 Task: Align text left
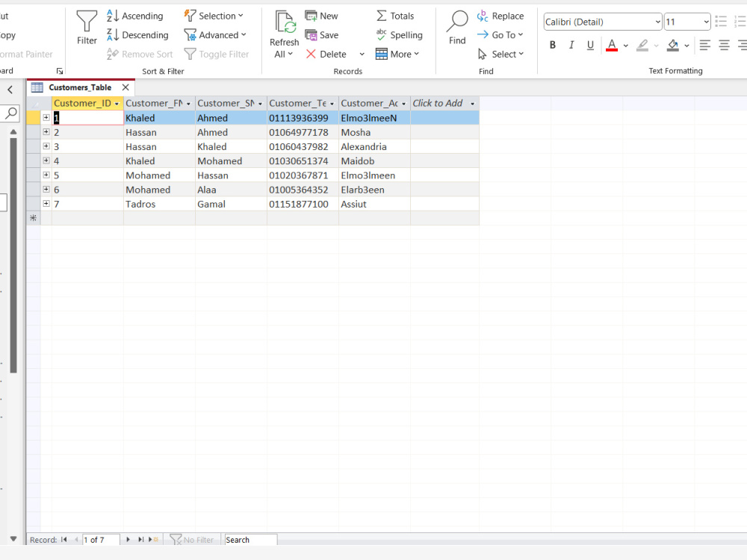coord(705,45)
